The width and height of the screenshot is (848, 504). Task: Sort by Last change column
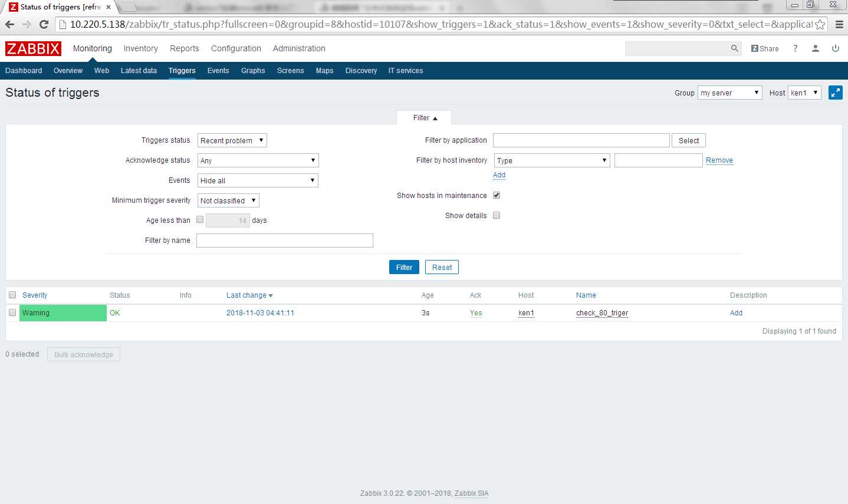(x=249, y=295)
